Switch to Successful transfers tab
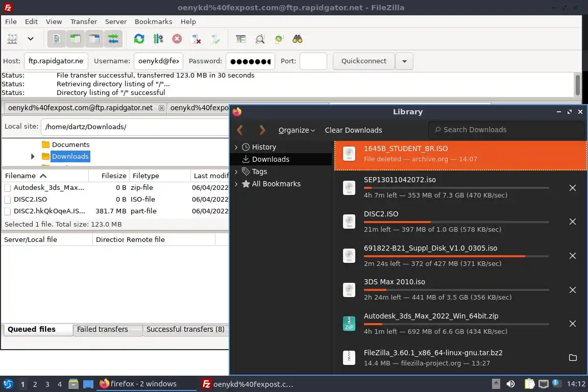588x392 pixels. click(185, 329)
